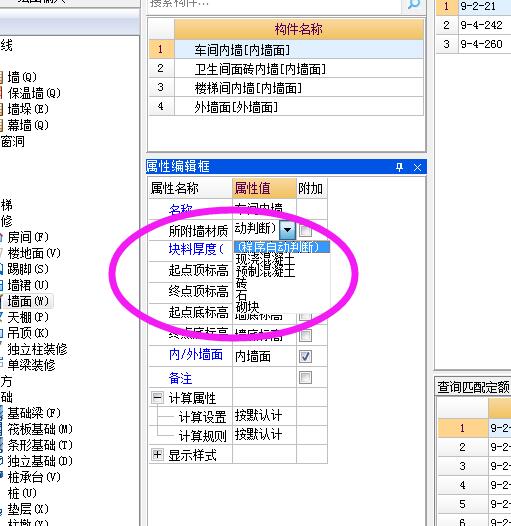The image size is (511, 526).
Task: Select 独立基础(D) in component tree
Action: 40,462
